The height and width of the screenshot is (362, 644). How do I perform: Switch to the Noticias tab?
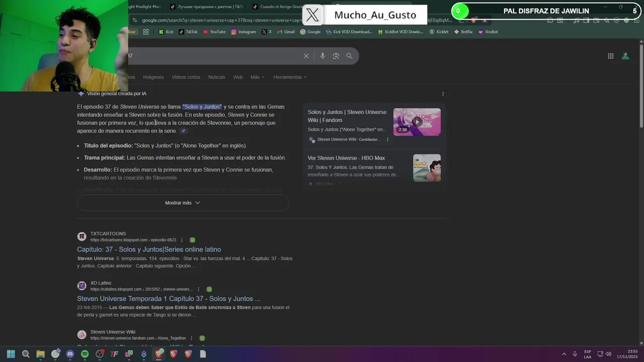(216, 77)
